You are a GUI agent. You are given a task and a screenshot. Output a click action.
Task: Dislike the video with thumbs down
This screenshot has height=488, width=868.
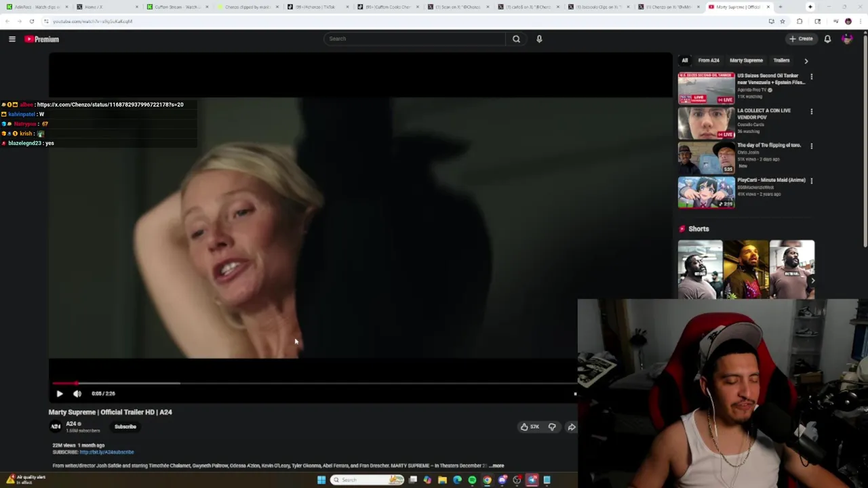click(x=552, y=426)
